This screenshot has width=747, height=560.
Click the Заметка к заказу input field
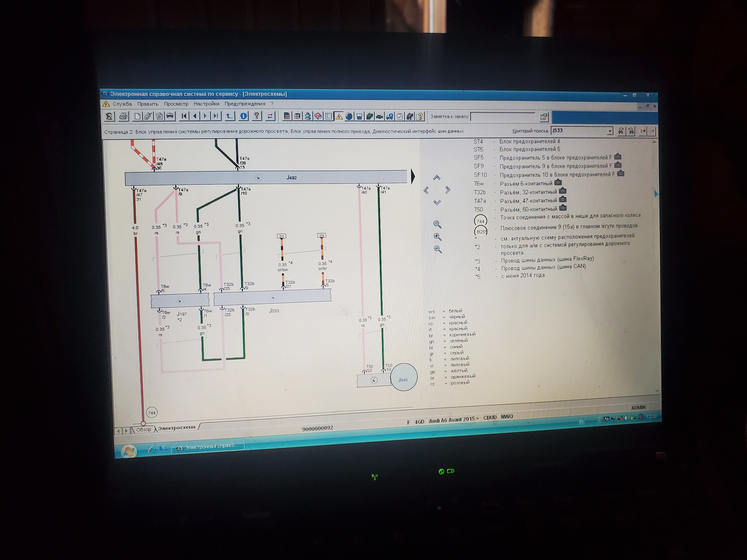(x=502, y=117)
